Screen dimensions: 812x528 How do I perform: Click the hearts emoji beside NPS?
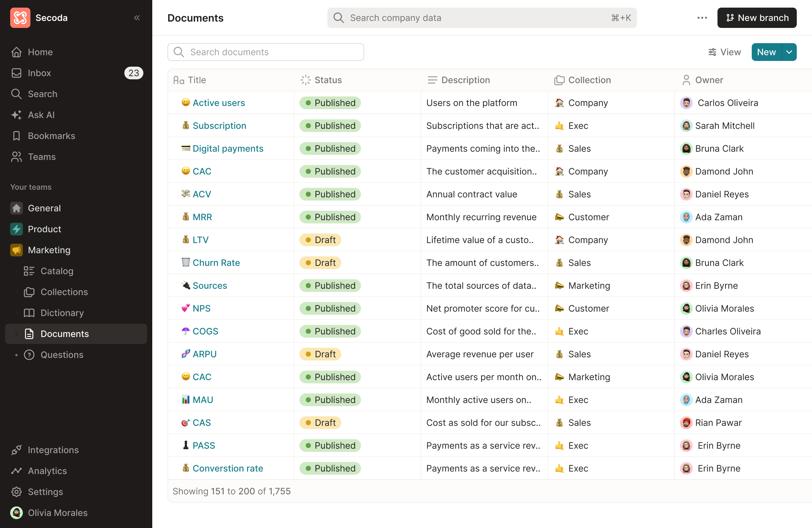point(186,308)
